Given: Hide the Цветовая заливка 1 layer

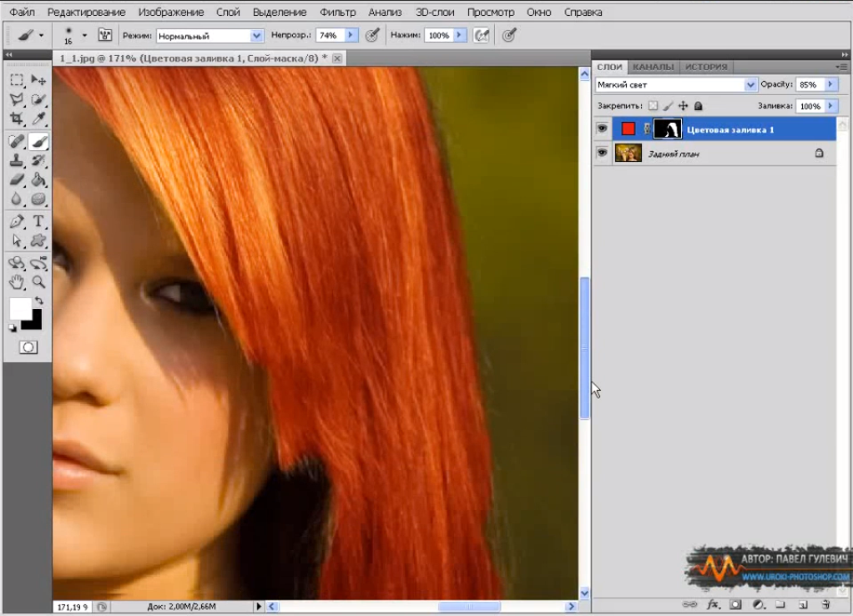Looking at the screenshot, I should tap(602, 129).
